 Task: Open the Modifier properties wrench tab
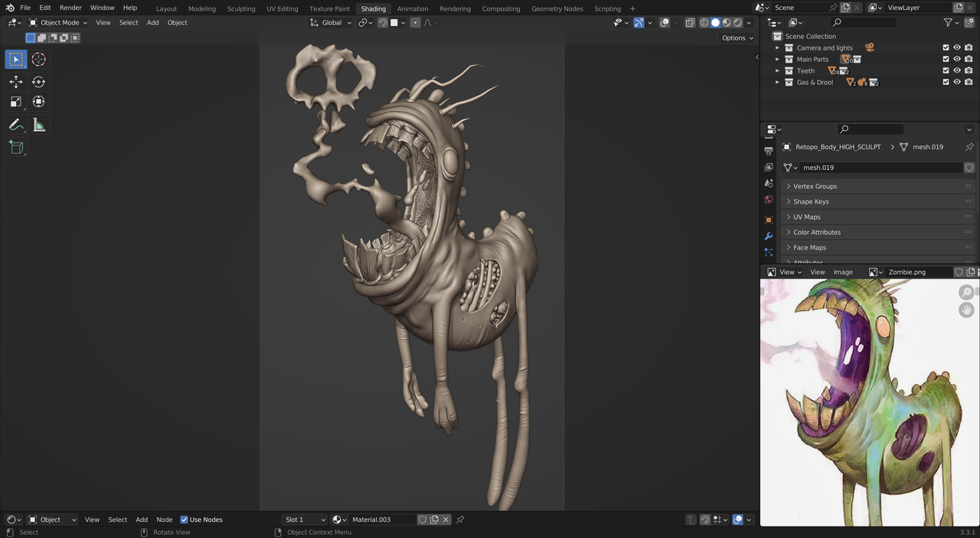(769, 236)
